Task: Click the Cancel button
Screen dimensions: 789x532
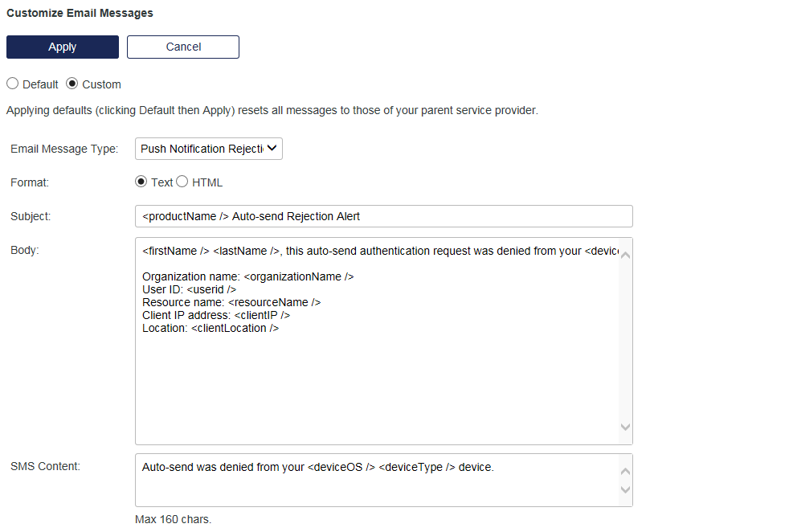Action: click(183, 47)
